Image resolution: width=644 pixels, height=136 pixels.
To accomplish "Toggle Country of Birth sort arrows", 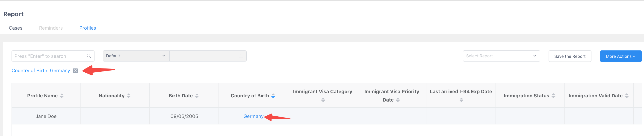I will pyautogui.click(x=273, y=96).
